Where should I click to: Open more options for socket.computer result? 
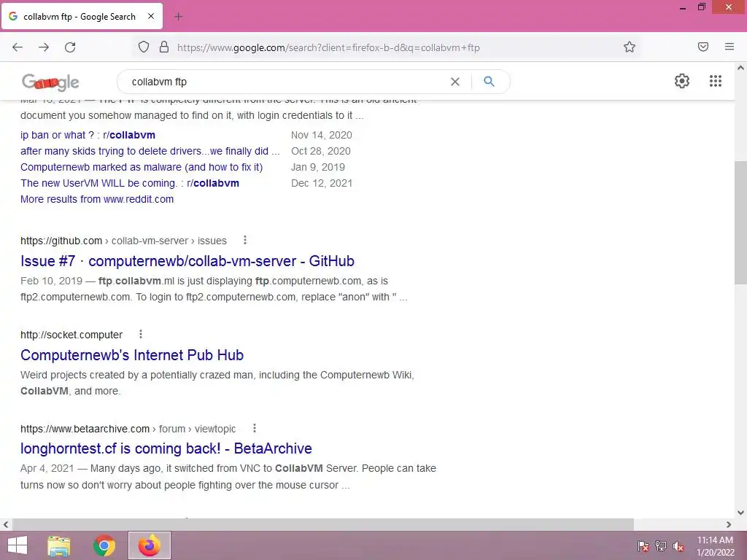tap(141, 334)
